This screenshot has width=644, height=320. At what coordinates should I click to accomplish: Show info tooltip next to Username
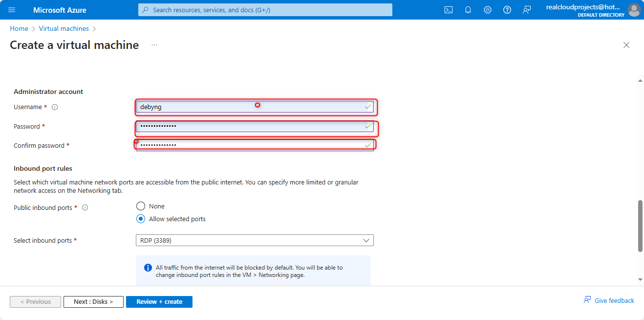tap(55, 107)
